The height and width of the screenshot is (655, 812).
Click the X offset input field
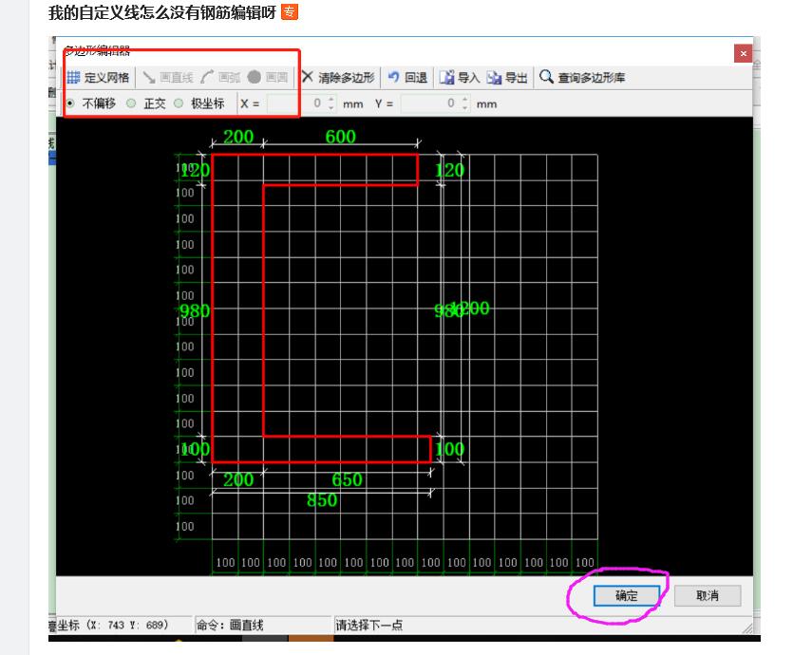click(295, 103)
